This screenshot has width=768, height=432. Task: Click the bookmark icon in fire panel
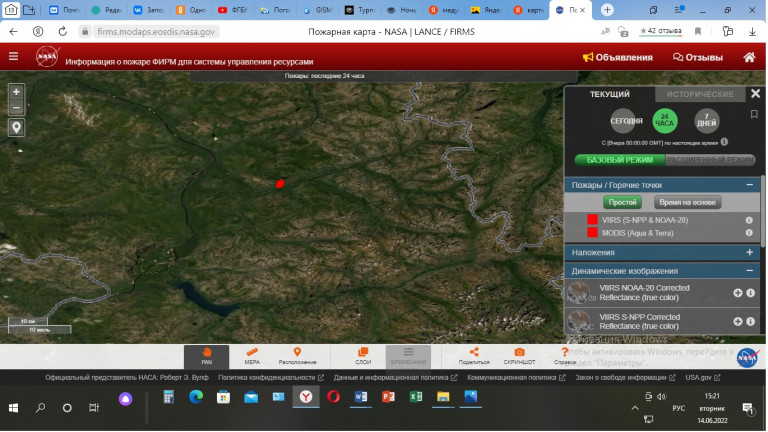pos(754,114)
